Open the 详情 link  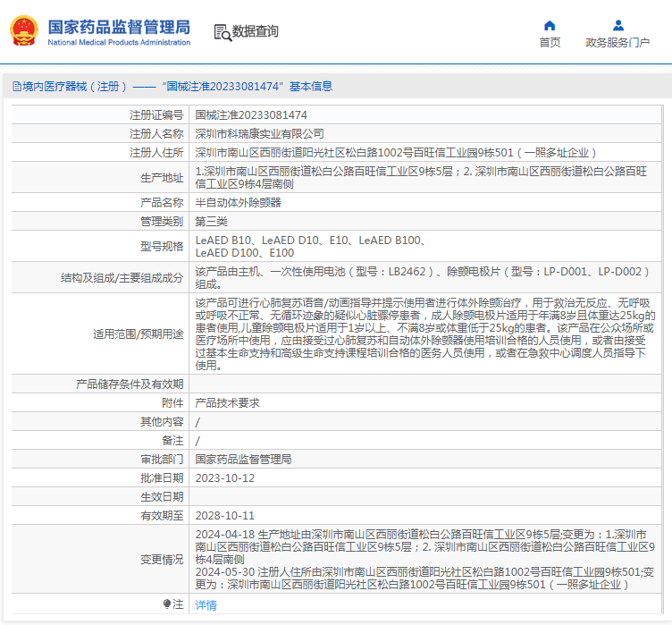(206, 604)
